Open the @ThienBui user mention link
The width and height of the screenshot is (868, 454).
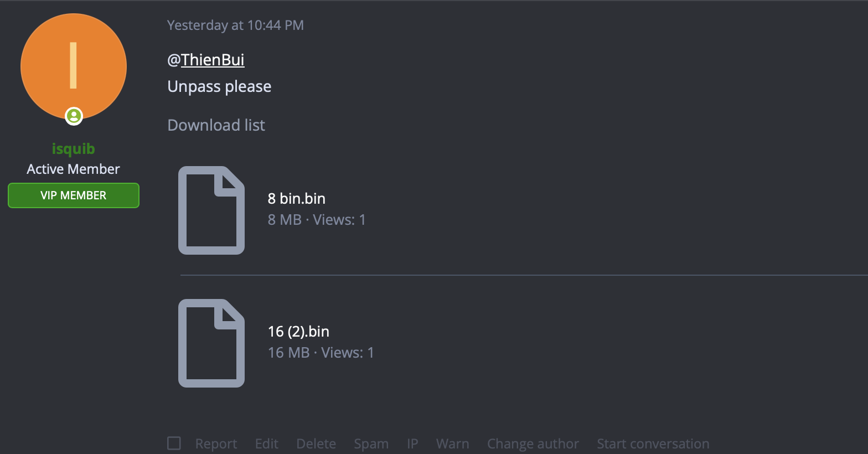[206, 59]
